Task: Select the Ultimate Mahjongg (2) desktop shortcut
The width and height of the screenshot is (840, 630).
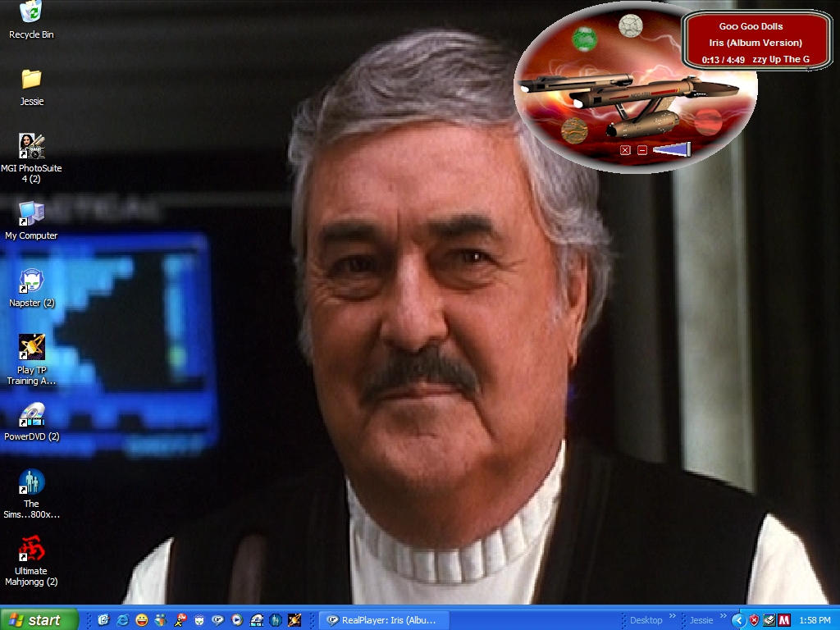Action: [x=32, y=561]
